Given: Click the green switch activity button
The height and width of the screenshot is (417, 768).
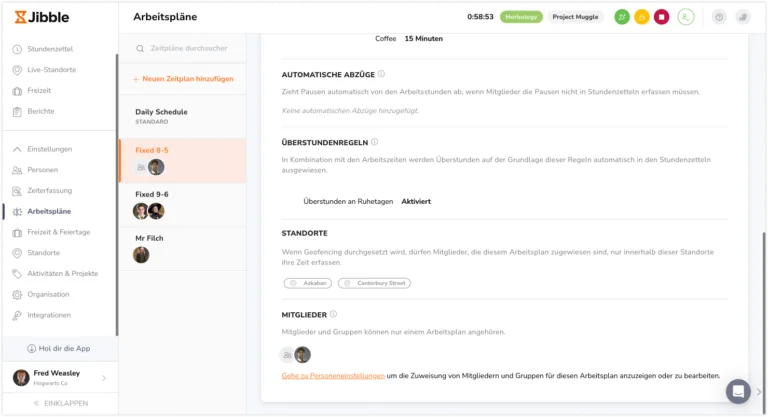Looking at the screenshot, I should [622, 17].
